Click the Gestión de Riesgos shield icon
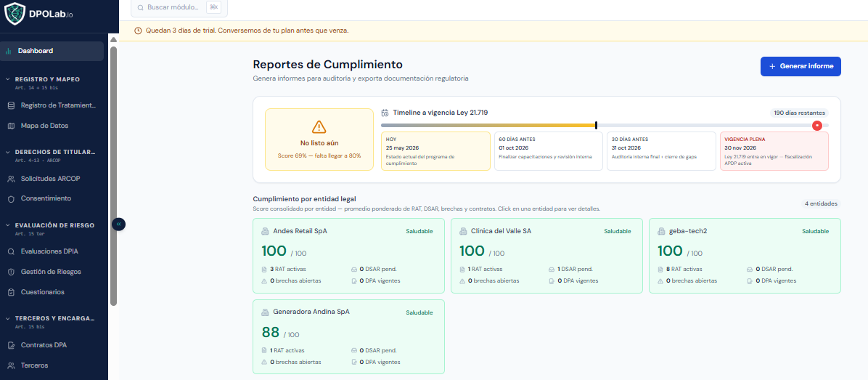The image size is (868, 380). [x=11, y=272]
